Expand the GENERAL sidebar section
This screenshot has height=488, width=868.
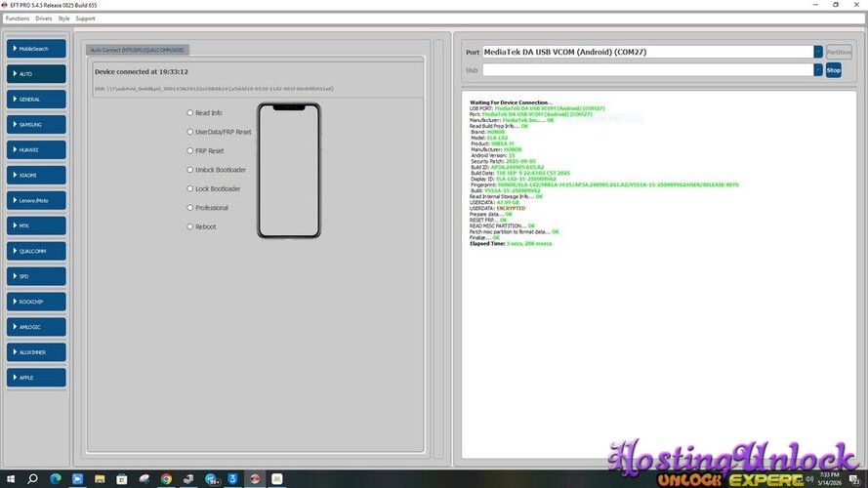[x=36, y=100]
